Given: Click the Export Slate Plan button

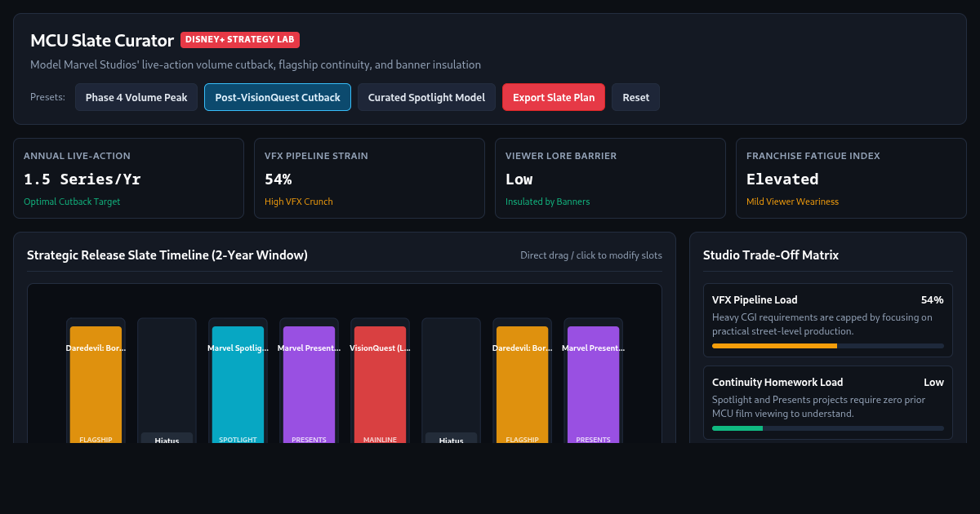Looking at the screenshot, I should pyautogui.click(x=554, y=97).
